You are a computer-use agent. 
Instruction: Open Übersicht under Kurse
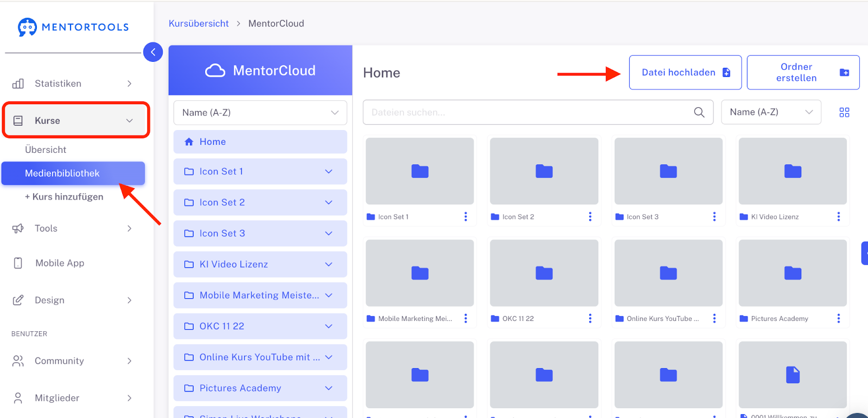[x=46, y=150]
